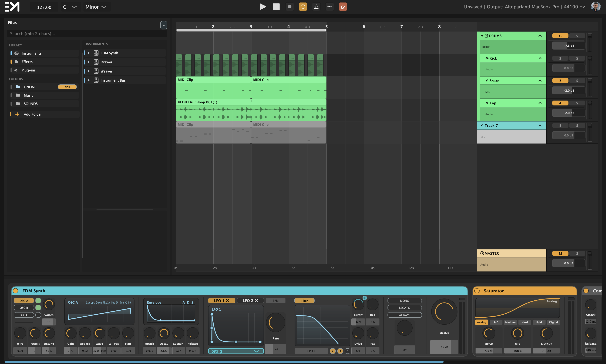Toggle the loop playback icon

pyautogui.click(x=303, y=7)
